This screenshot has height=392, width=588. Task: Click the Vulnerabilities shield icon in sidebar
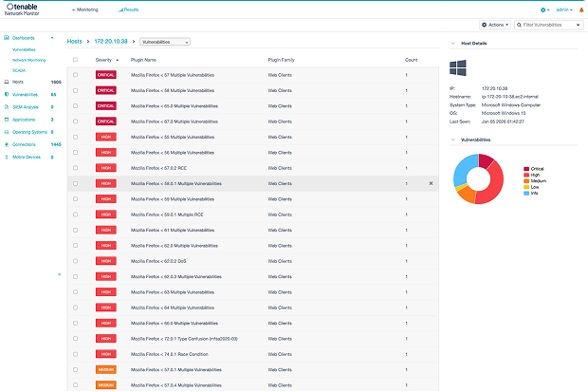tap(7, 95)
